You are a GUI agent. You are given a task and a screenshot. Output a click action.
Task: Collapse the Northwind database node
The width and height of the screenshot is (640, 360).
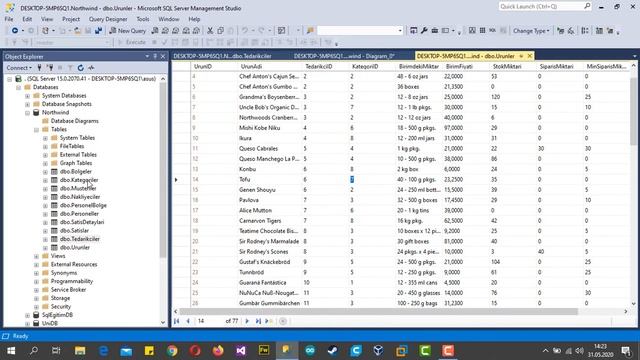(27, 113)
